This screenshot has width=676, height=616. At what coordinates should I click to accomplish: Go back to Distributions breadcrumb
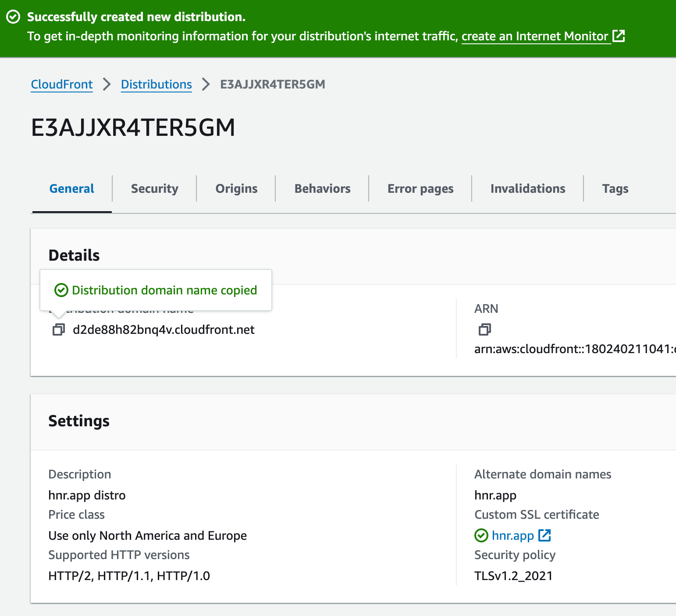[x=157, y=84]
